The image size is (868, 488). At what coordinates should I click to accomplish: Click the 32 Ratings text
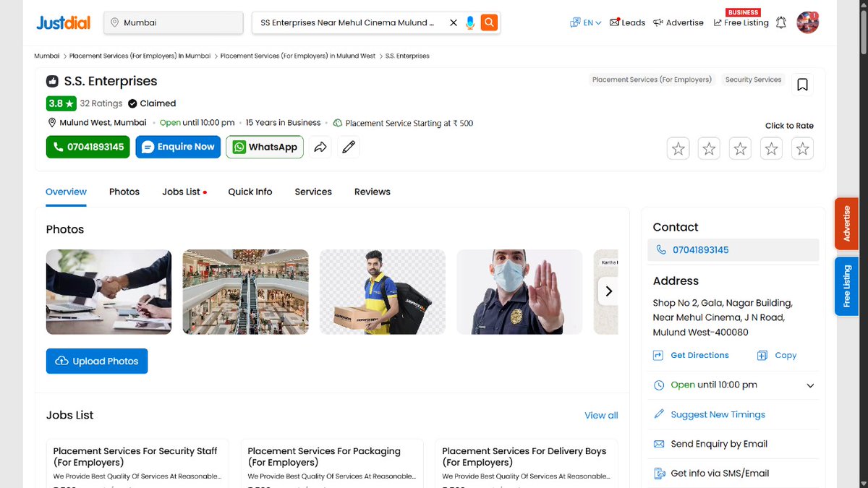[101, 103]
